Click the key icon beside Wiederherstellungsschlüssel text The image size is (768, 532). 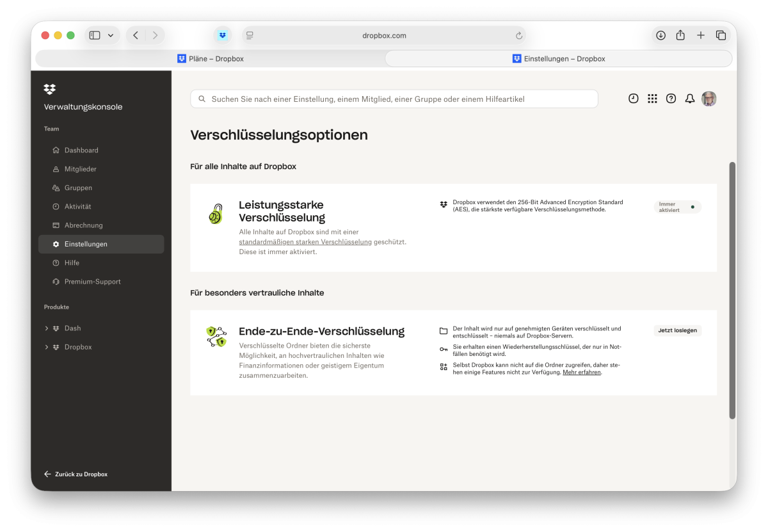coord(444,349)
